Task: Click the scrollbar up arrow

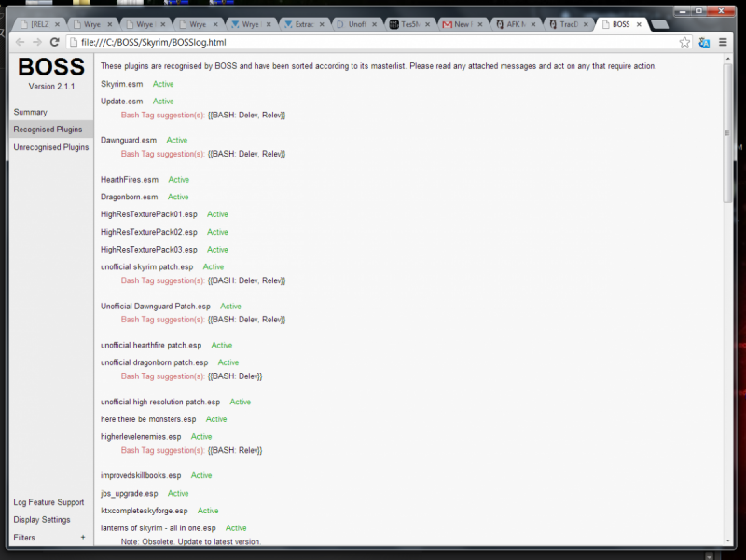Action: (728, 59)
